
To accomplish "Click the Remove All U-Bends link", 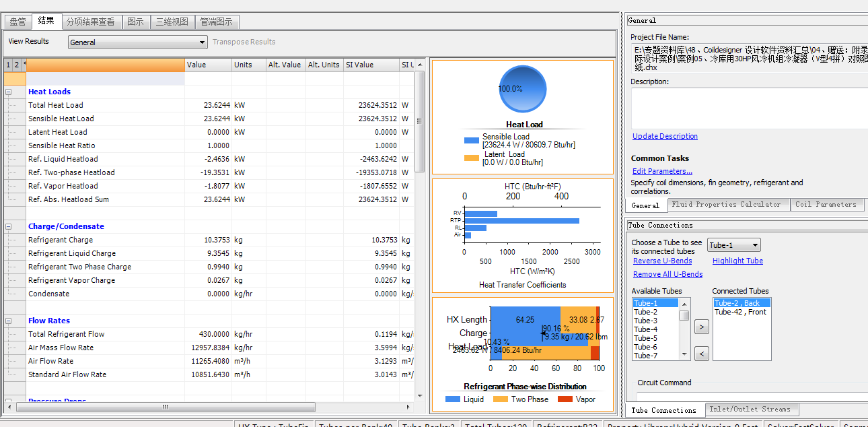I will (667, 274).
